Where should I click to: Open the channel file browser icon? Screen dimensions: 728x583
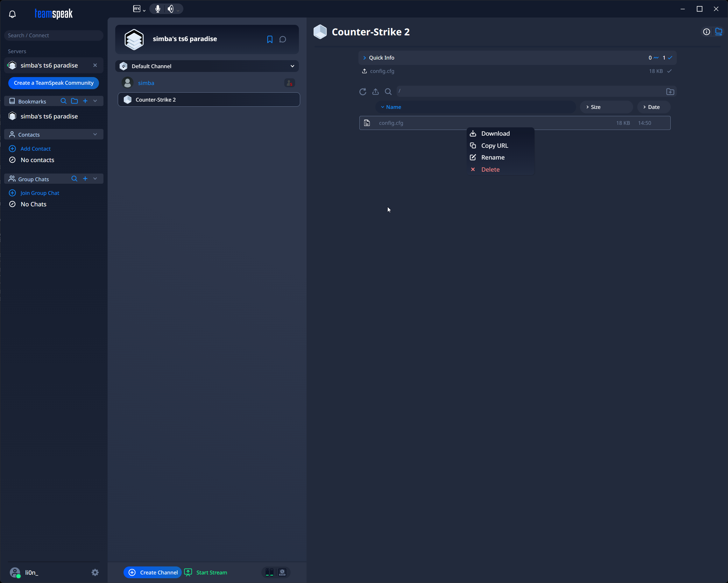719,32
